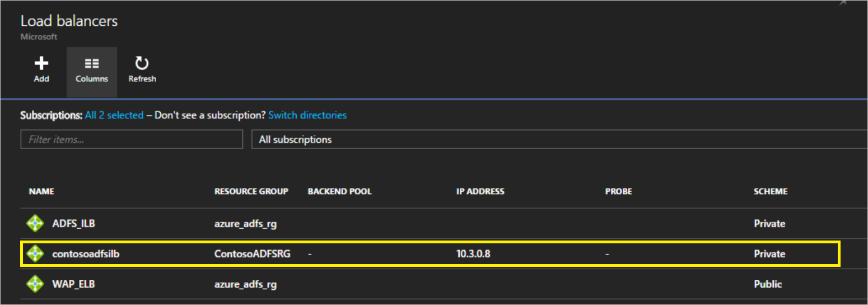Sort by BACKEND POOL column header

[x=339, y=191]
